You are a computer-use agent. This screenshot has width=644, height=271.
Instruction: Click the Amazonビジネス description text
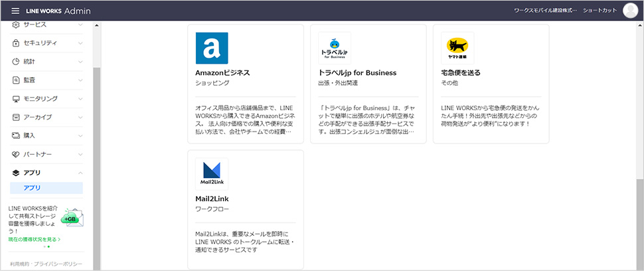coord(245,120)
